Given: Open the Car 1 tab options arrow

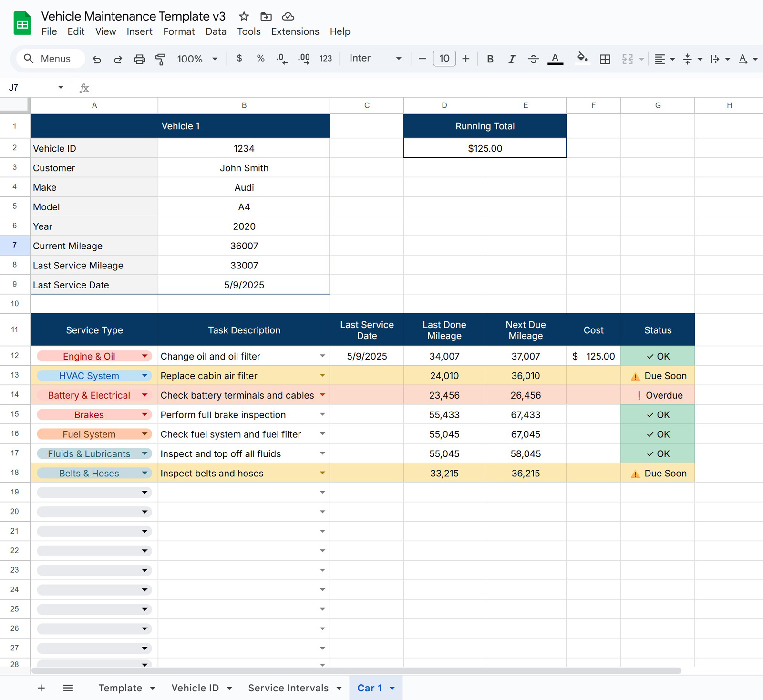Looking at the screenshot, I should tap(392, 688).
